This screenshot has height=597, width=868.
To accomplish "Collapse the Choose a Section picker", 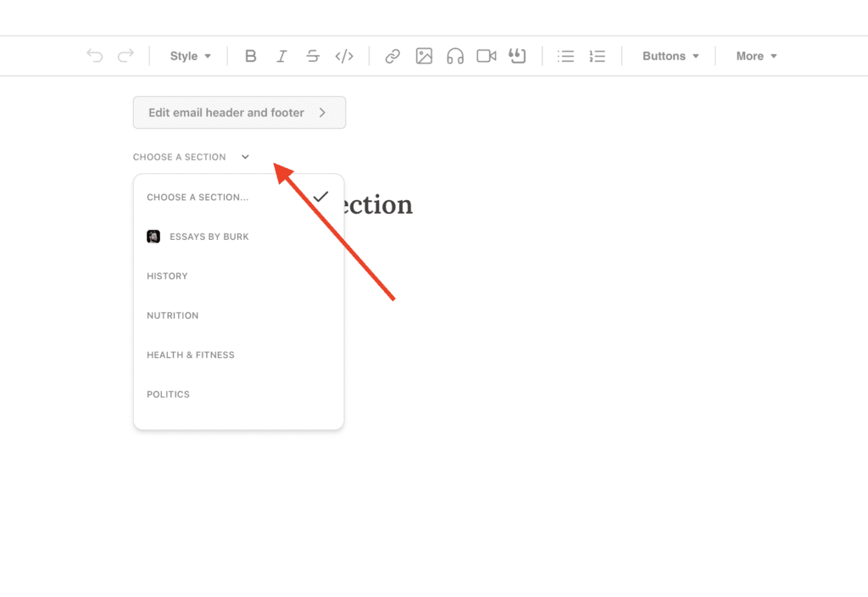I will [x=245, y=156].
